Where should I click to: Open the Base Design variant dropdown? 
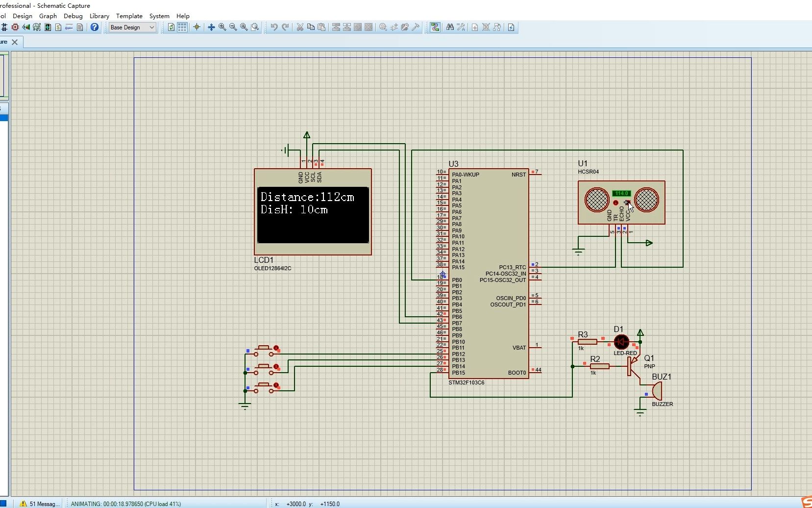click(x=132, y=27)
